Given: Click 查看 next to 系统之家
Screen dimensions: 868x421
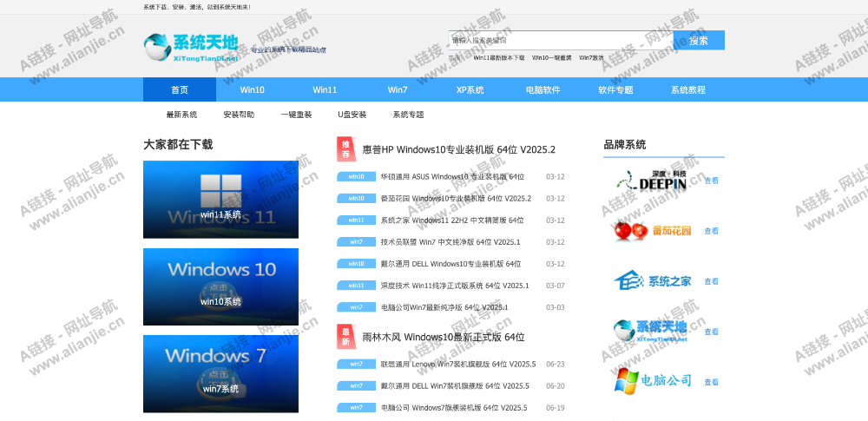Looking at the screenshot, I should coord(712,281).
